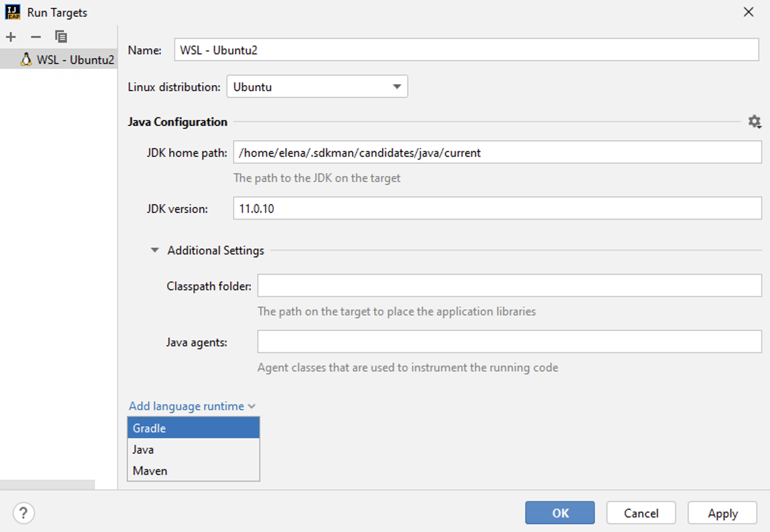Click the IntelliJ IDEA icon in title bar
Screen dimensions: 770x532
(13, 12)
